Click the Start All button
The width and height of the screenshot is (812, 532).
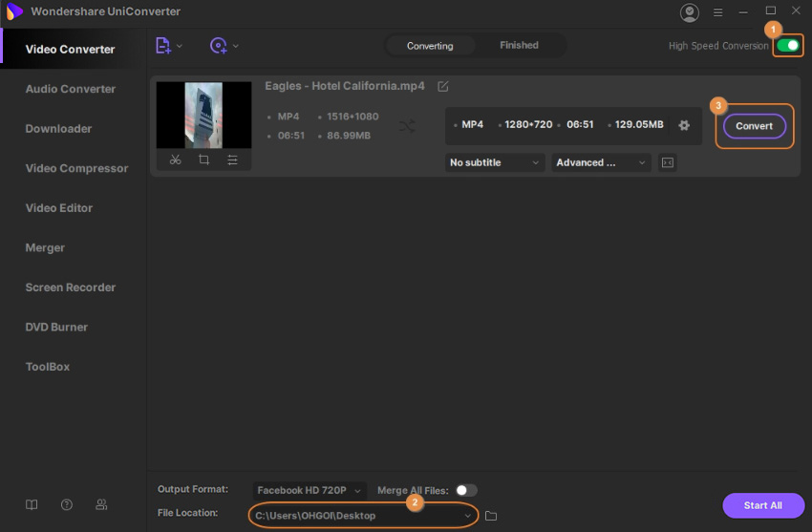tap(762, 505)
